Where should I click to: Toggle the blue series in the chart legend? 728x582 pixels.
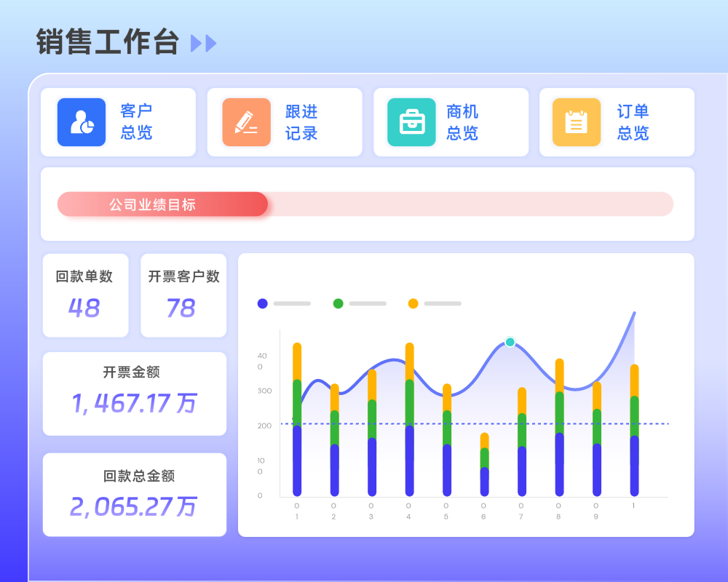pyautogui.click(x=263, y=303)
